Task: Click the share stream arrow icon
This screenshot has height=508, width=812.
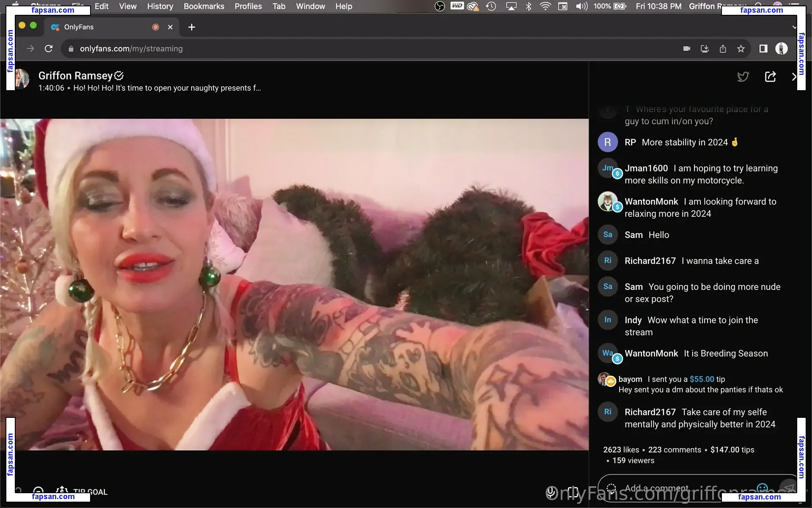Action: [771, 77]
